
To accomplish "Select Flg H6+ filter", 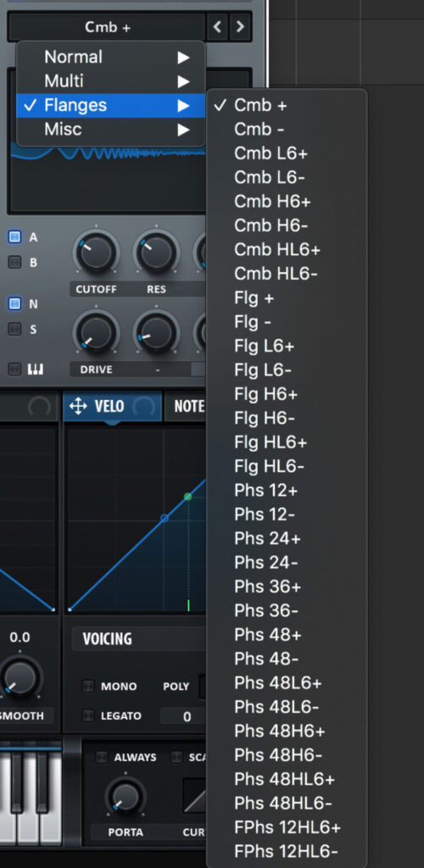I will [286, 394].
